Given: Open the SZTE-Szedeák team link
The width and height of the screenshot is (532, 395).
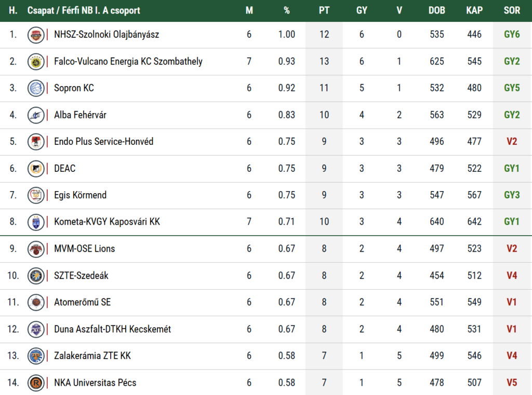Looking at the screenshot, I should tap(81, 276).
